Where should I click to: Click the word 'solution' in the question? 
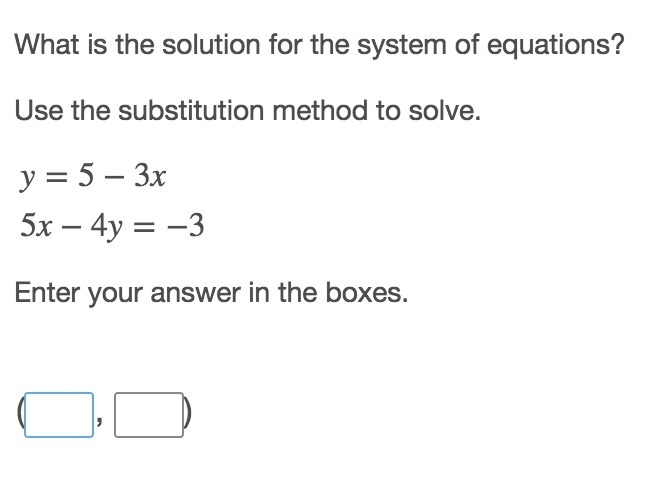click(x=211, y=44)
